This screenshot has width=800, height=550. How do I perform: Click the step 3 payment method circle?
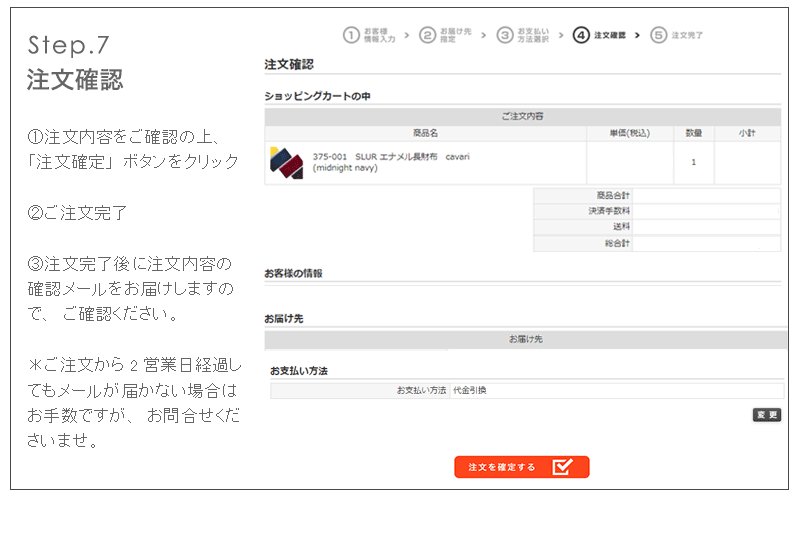[x=505, y=35]
